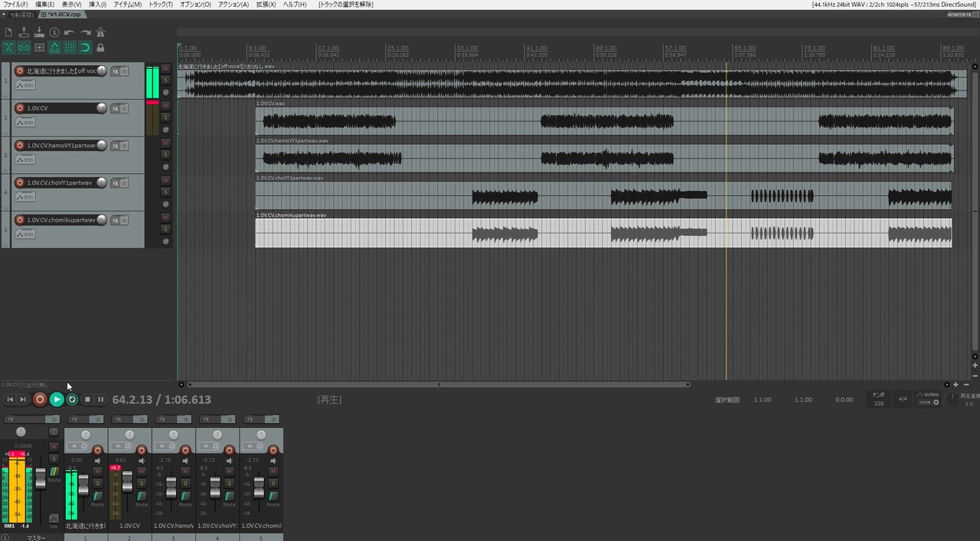Toggle the lock padlock icon

[100, 48]
